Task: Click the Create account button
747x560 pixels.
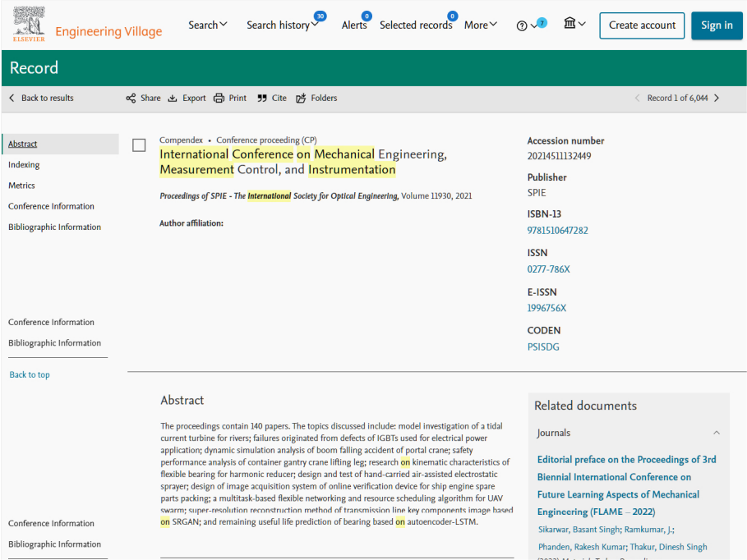Action: 642,25
